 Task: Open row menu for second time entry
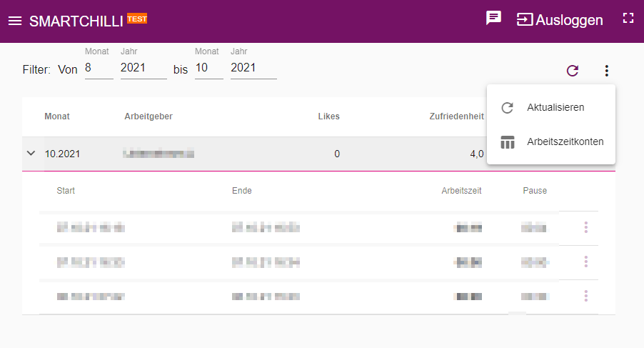(586, 262)
